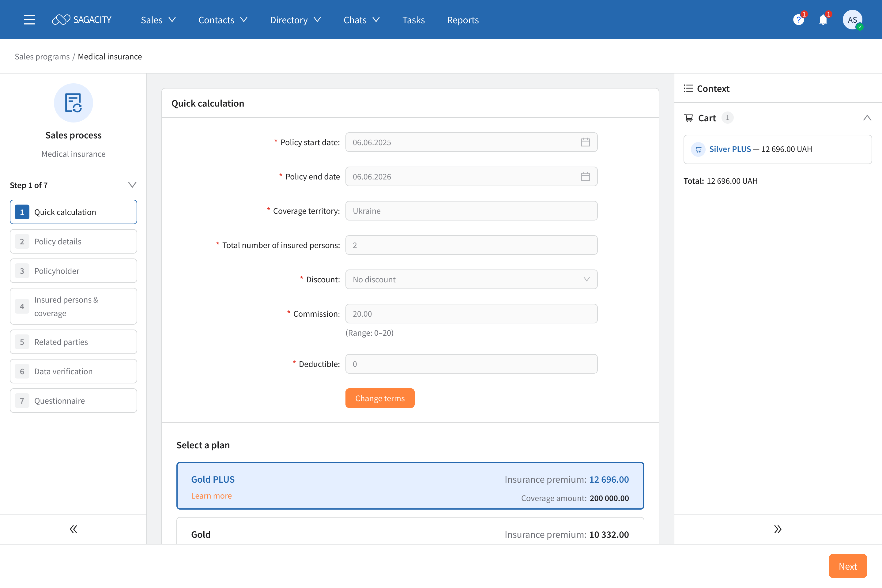Collapse the left sidebar with double-chevron
The image size is (882, 588).
click(73, 529)
